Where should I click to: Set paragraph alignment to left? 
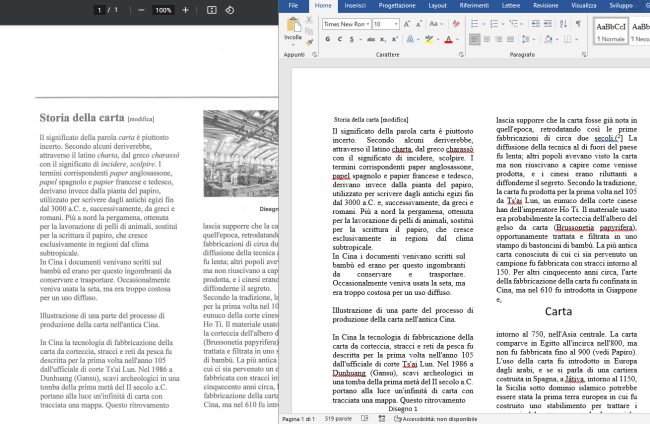475,39
